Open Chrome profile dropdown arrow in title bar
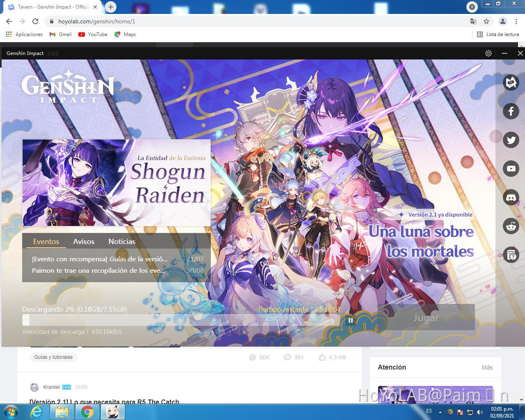This screenshot has height=420, width=525. [x=472, y=7]
